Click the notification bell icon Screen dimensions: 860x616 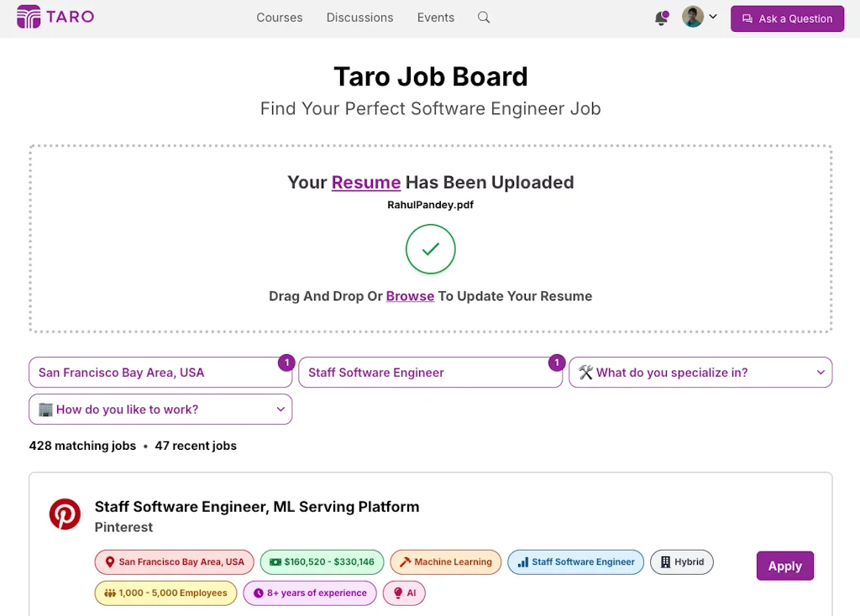coord(662,17)
